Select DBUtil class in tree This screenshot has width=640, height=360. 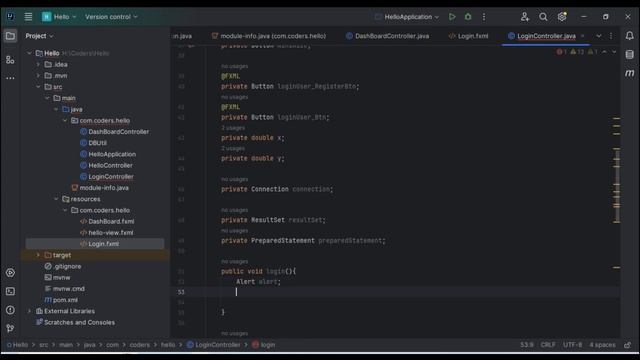click(x=93, y=143)
